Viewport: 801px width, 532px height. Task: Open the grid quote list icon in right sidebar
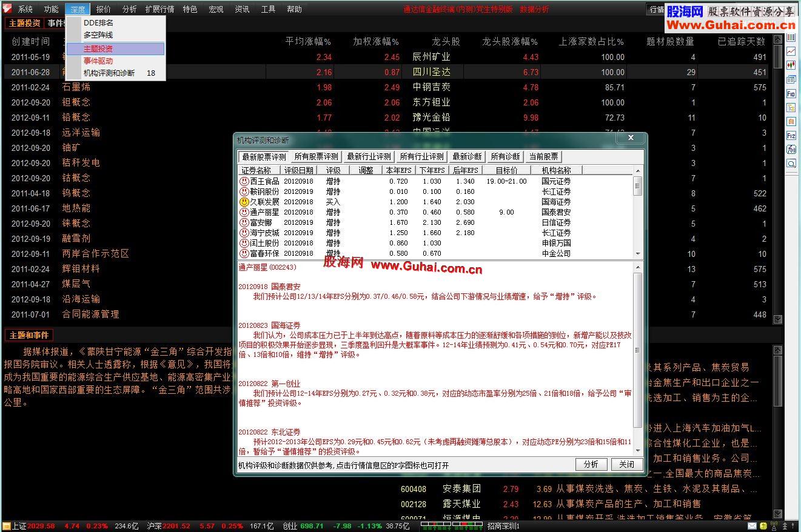791,38
